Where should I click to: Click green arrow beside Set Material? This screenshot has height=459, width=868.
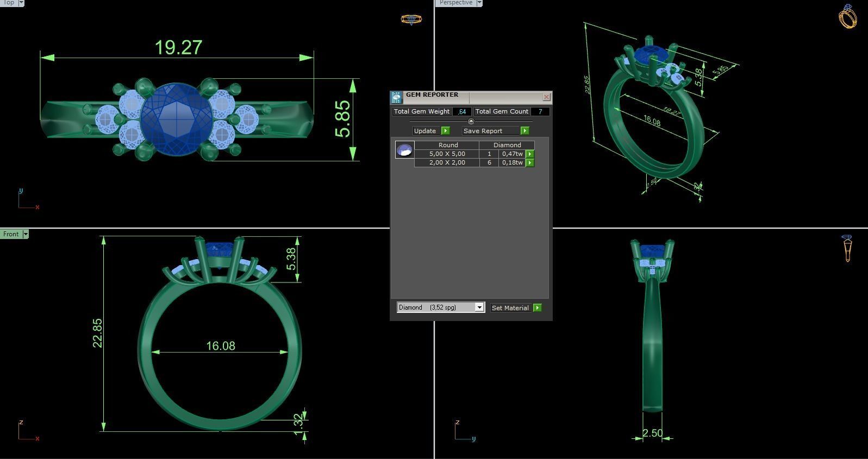click(537, 308)
